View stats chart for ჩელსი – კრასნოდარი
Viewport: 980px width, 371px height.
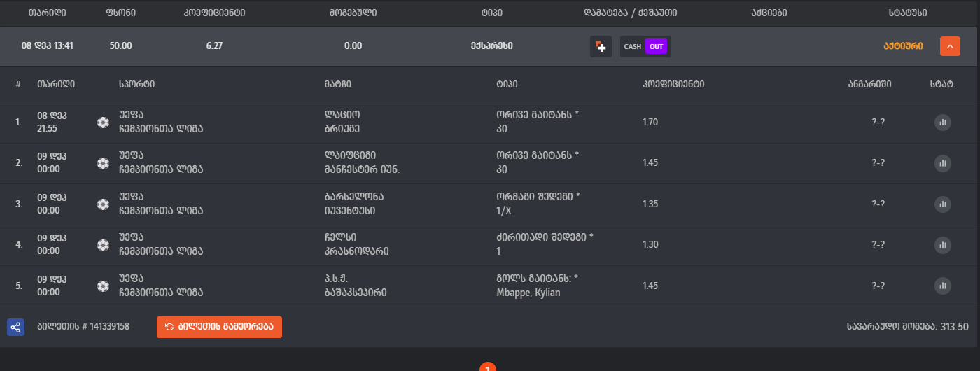[943, 245]
